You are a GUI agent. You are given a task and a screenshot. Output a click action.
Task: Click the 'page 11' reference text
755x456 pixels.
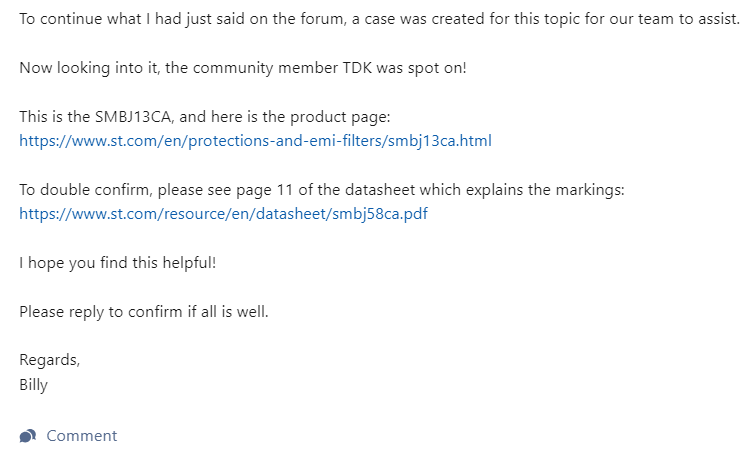pos(264,190)
